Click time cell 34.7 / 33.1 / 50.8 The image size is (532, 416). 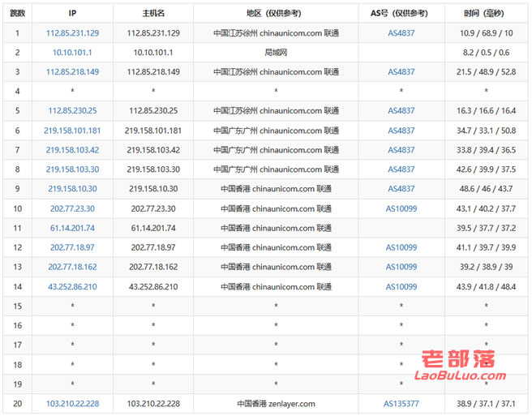(487, 131)
